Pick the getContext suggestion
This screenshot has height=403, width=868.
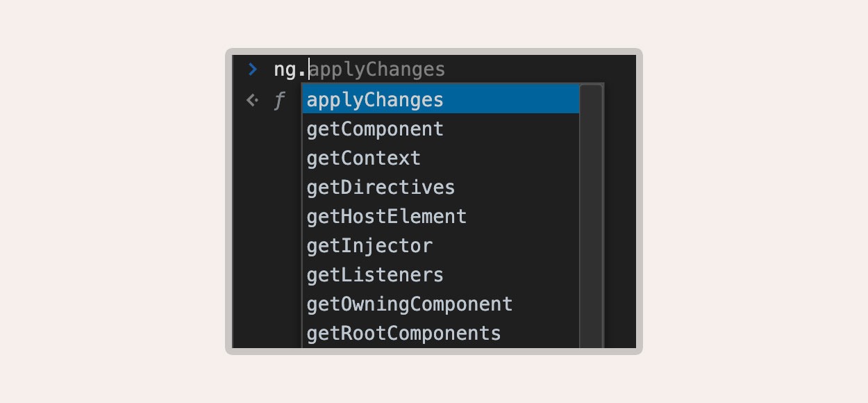(441, 158)
